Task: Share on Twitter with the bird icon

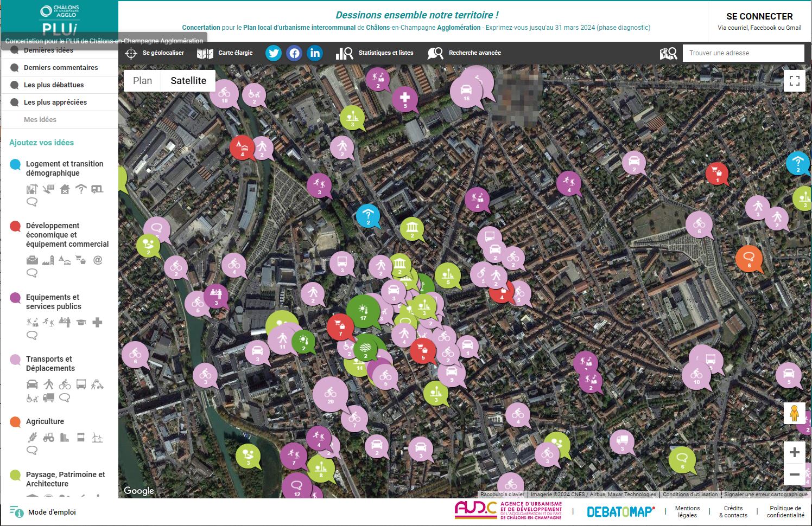Action: pyautogui.click(x=274, y=53)
